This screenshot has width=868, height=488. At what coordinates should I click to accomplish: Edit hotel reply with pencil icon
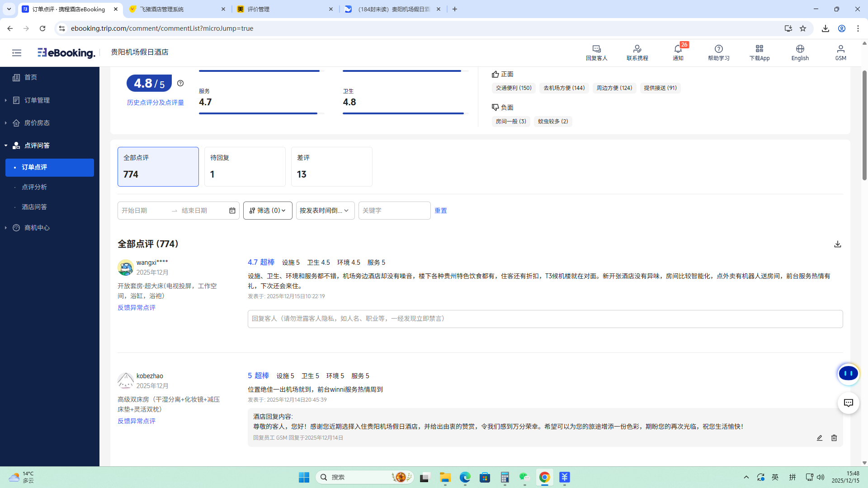click(x=819, y=438)
